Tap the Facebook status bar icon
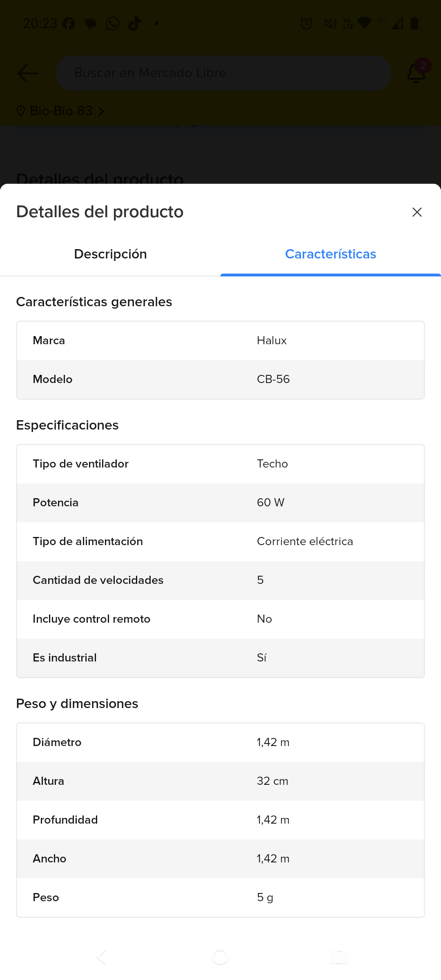441x980 pixels. 69,24
